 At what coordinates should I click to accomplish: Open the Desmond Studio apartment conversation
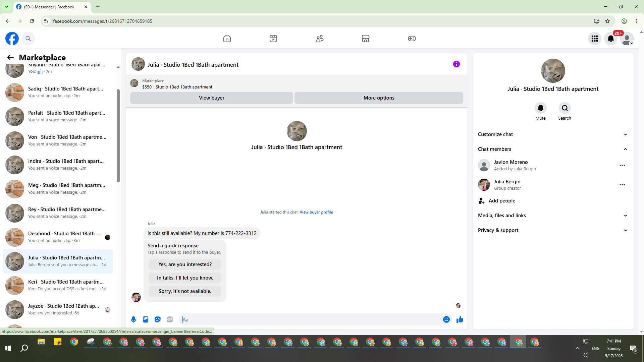pyautogui.click(x=58, y=237)
